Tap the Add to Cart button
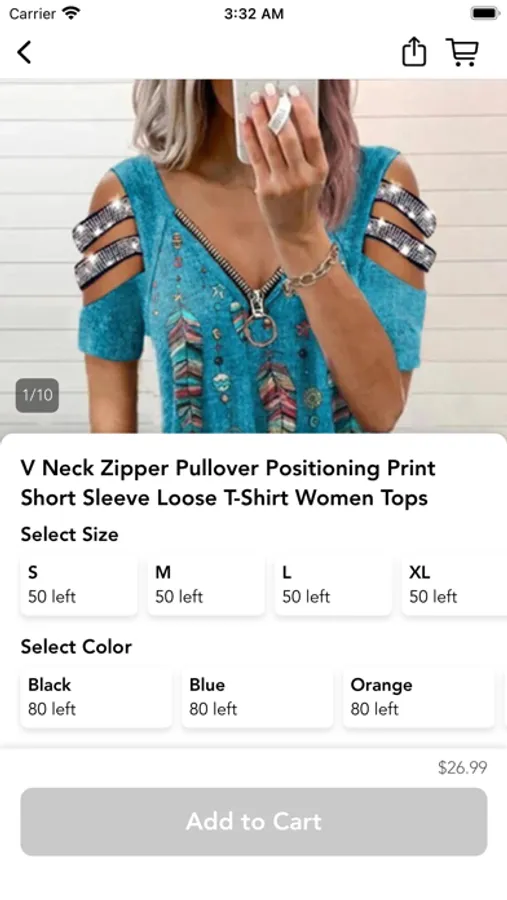Image resolution: width=507 pixels, height=900 pixels. tap(254, 821)
